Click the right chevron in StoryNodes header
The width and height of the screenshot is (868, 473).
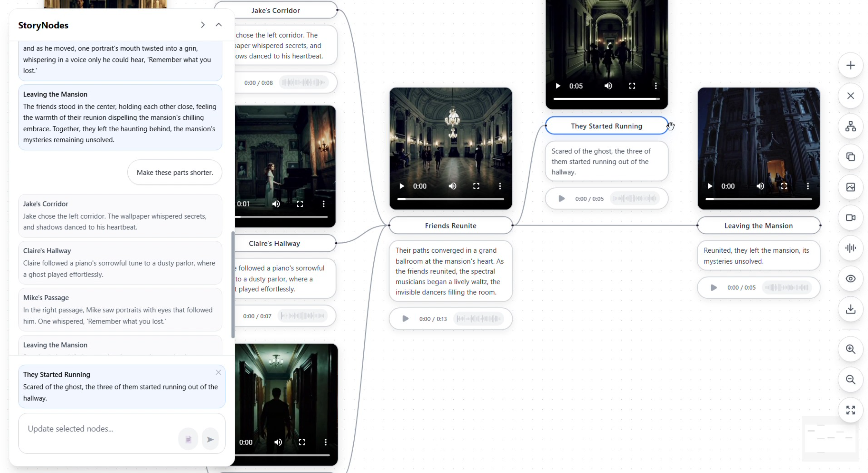pyautogui.click(x=203, y=25)
